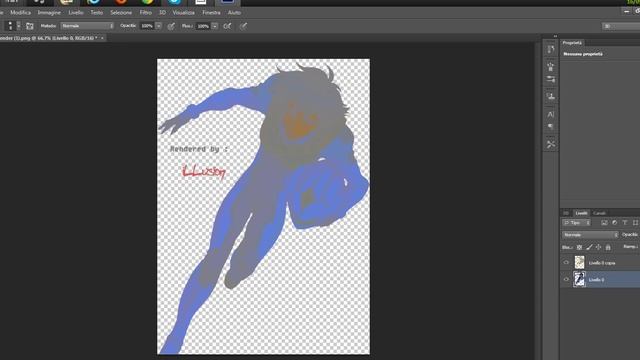Filter layers by adjustment layers icon

coord(615,223)
